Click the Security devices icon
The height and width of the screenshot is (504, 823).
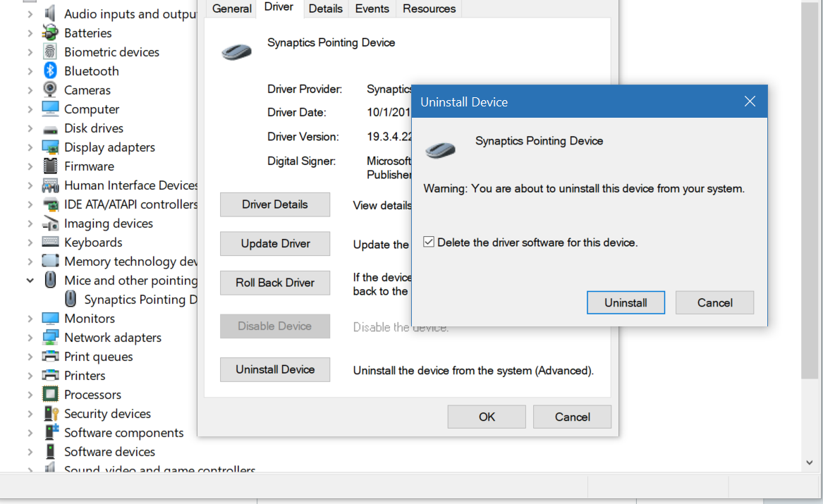point(50,413)
